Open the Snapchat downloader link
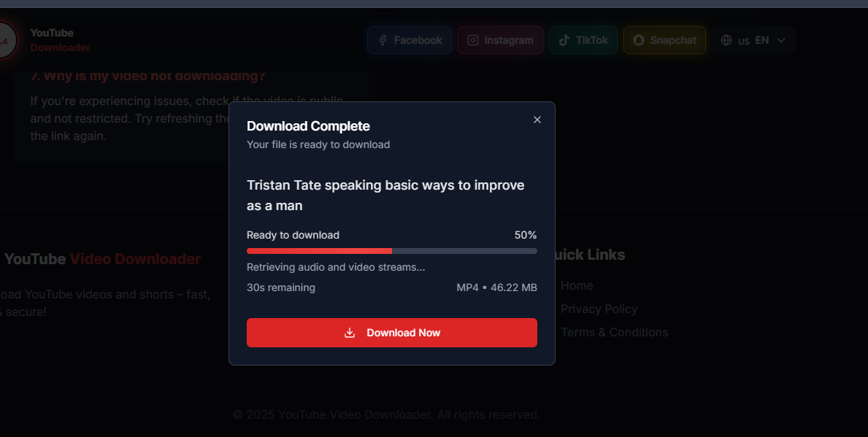Viewport: 868px width, 437px height. (665, 40)
